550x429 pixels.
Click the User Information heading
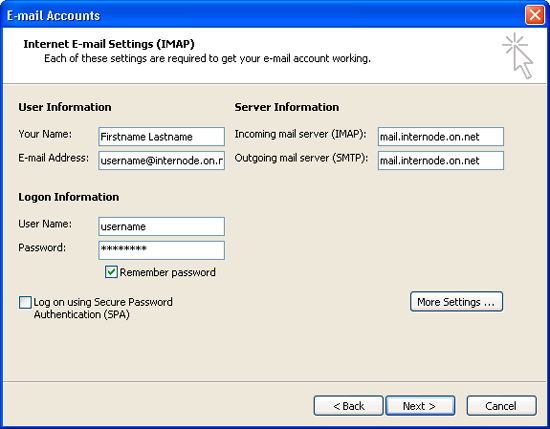(65, 107)
